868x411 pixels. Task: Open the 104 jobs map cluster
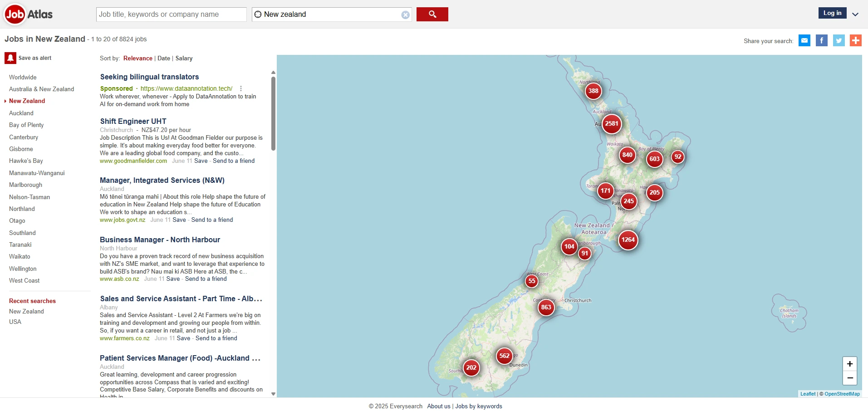click(x=569, y=246)
